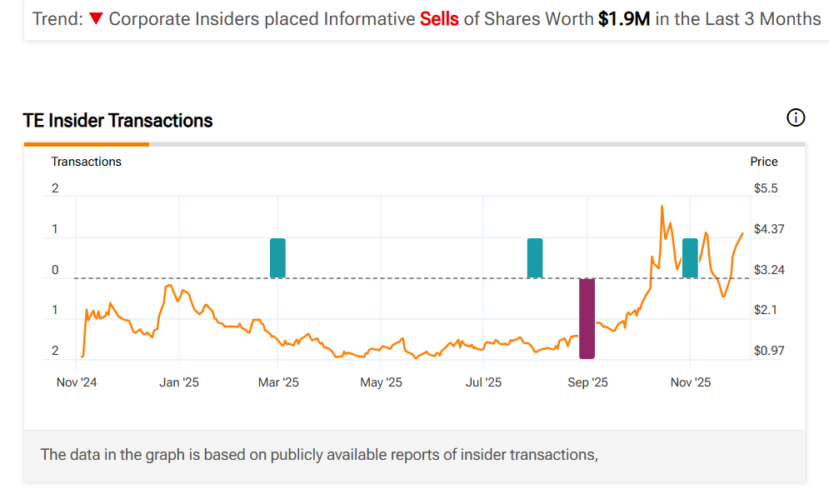829x504 pixels.
Task: Click the teal buy bar near August
Action: (535, 257)
